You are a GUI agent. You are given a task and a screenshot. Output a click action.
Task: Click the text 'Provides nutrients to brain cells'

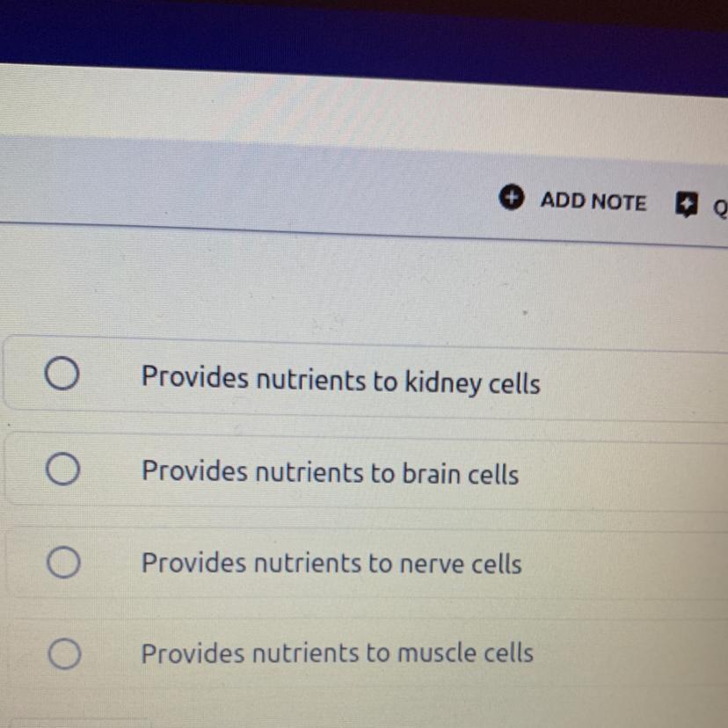point(330,473)
